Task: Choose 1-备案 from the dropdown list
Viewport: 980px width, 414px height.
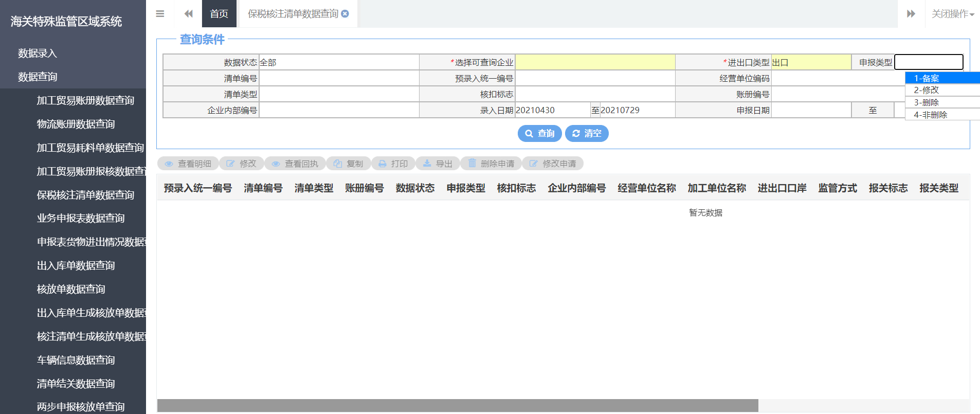Action: [942, 78]
